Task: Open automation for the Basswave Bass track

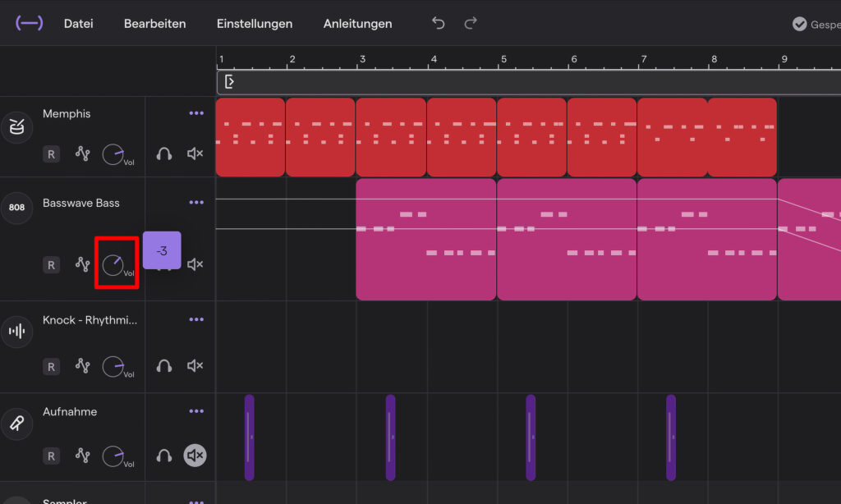Action: click(x=83, y=264)
